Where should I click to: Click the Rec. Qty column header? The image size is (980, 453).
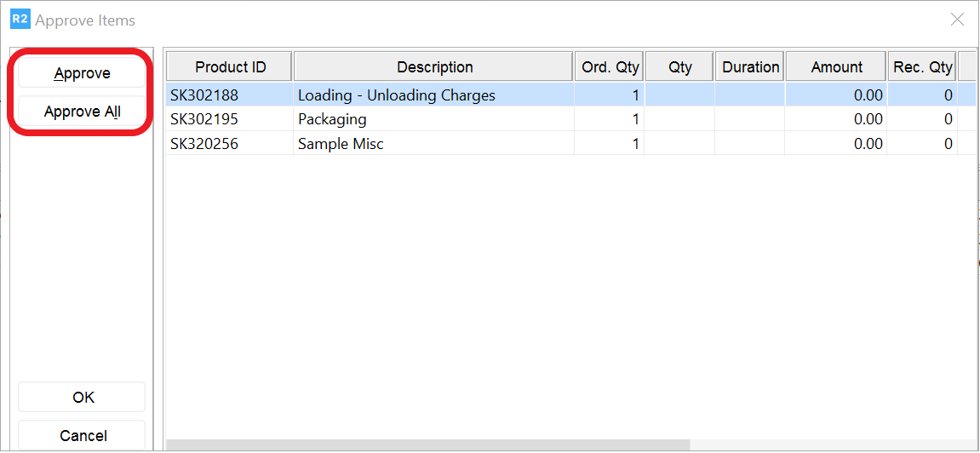tap(922, 67)
